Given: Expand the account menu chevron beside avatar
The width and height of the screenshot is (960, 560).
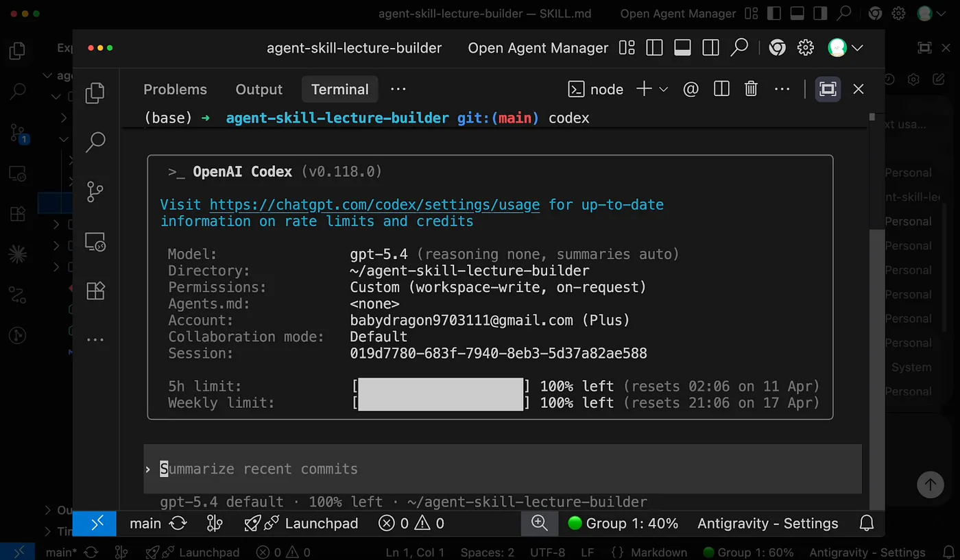Looking at the screenshot, I should tap(856, 48).
